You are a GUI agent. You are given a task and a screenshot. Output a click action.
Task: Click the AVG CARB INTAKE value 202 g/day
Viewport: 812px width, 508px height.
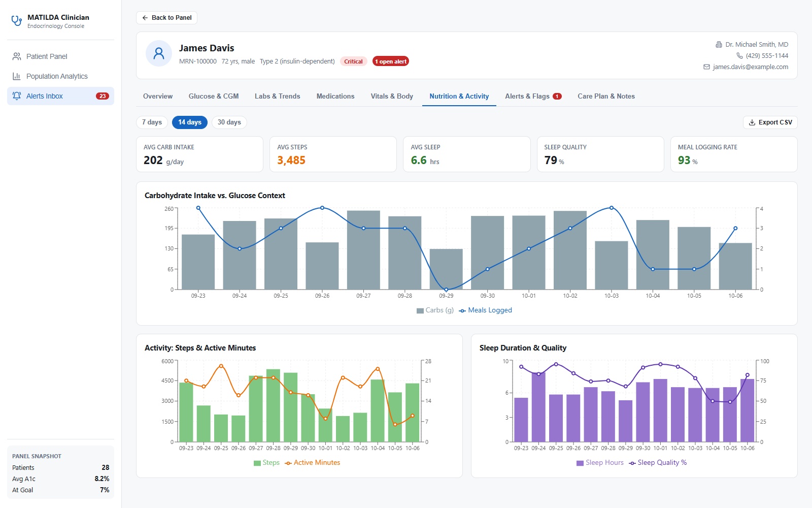point(163,161)
